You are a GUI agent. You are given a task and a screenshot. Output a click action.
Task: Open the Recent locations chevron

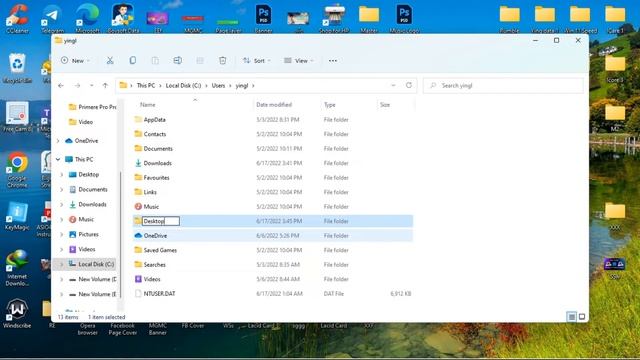(x=91, y=85)
